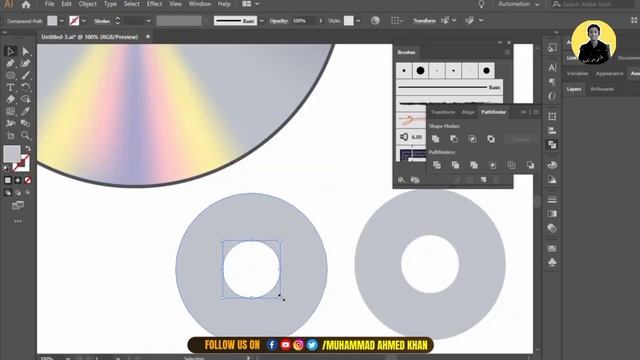Select the Eyedropper tool

point(25,111)
